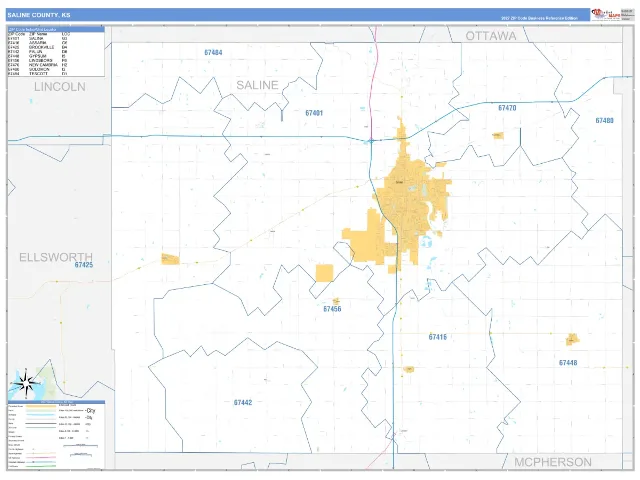The width and height of the screenshot is (640, 480).
Task: Select the 67470 ZIP code label
Action: (x=507, y=108)
